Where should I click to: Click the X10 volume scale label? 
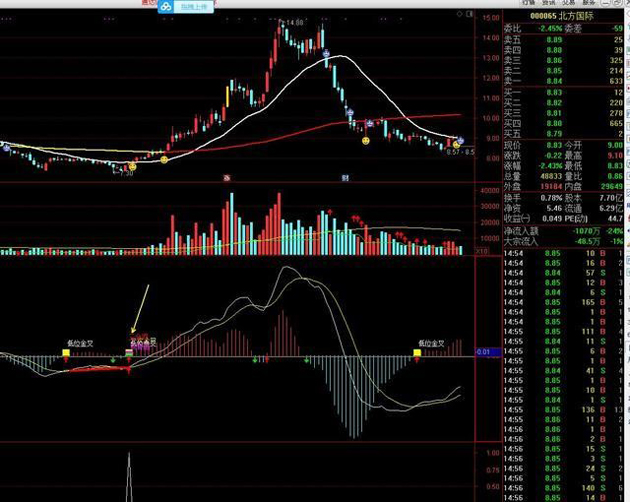tap(482, 251)
